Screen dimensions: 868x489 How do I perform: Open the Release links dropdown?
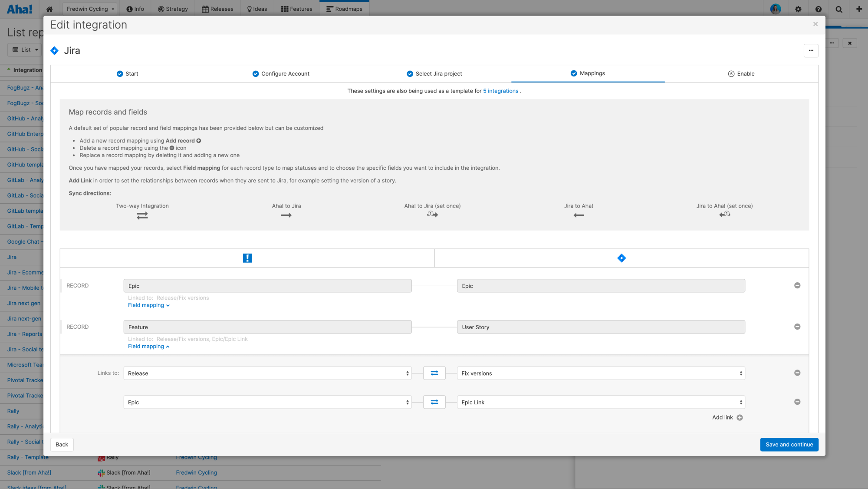[268, 373]
